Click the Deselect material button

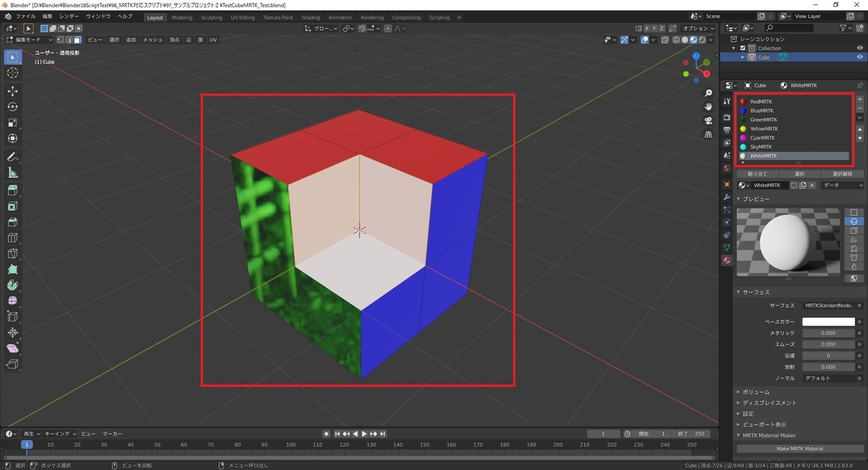[x=842, y=174]
